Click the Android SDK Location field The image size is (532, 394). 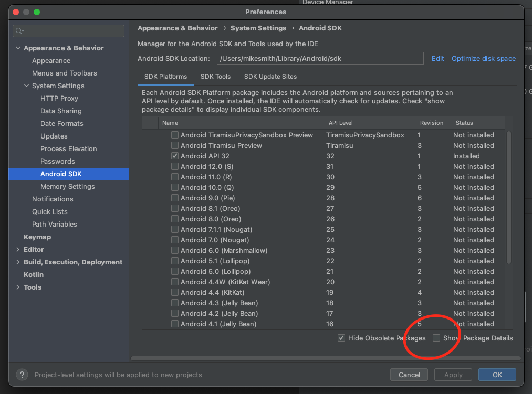tap(320, 58)
